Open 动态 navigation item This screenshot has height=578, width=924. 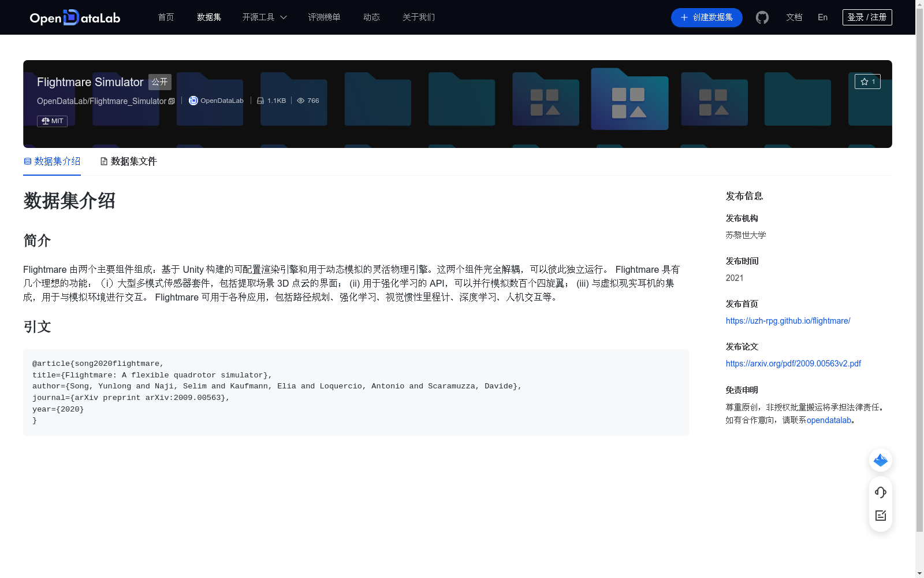371,17
